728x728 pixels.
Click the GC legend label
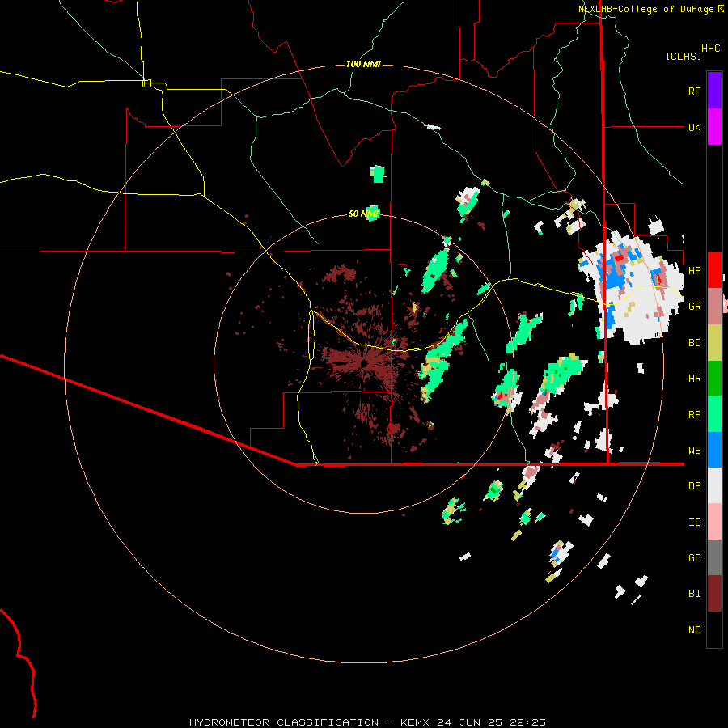click(x=694, y=558)
